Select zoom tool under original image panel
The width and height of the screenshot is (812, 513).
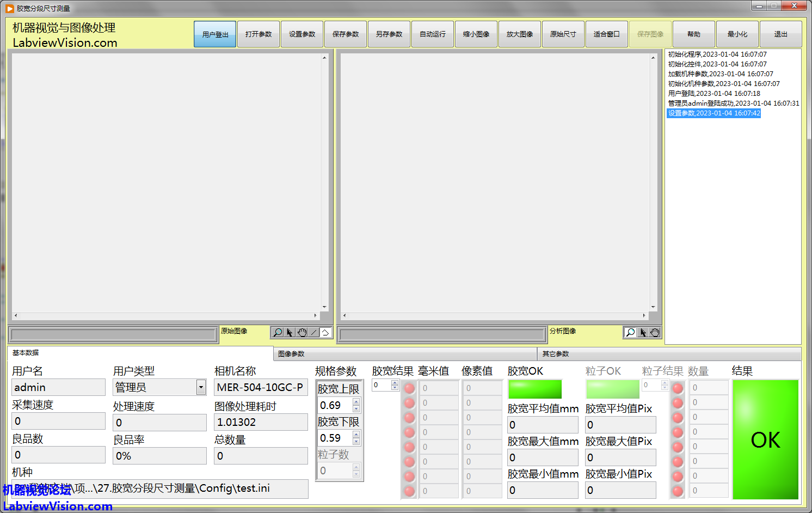278,332
